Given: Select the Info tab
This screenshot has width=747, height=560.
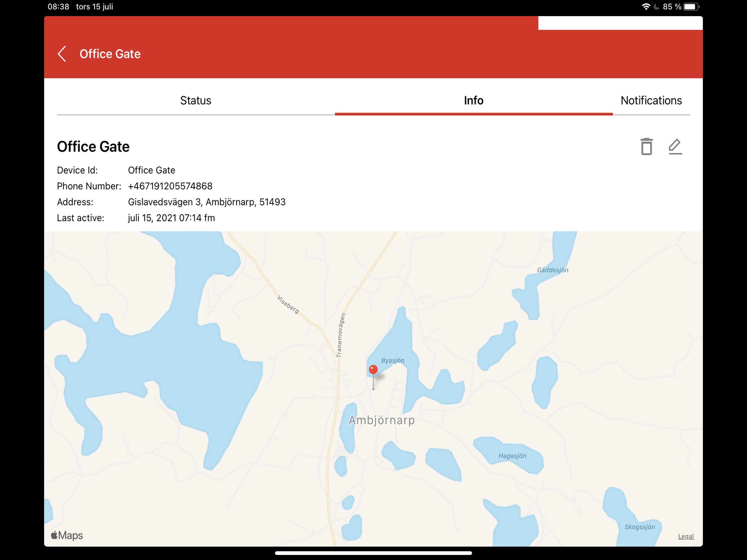Looking at the screenshot, I should click(x=474, y=100).
